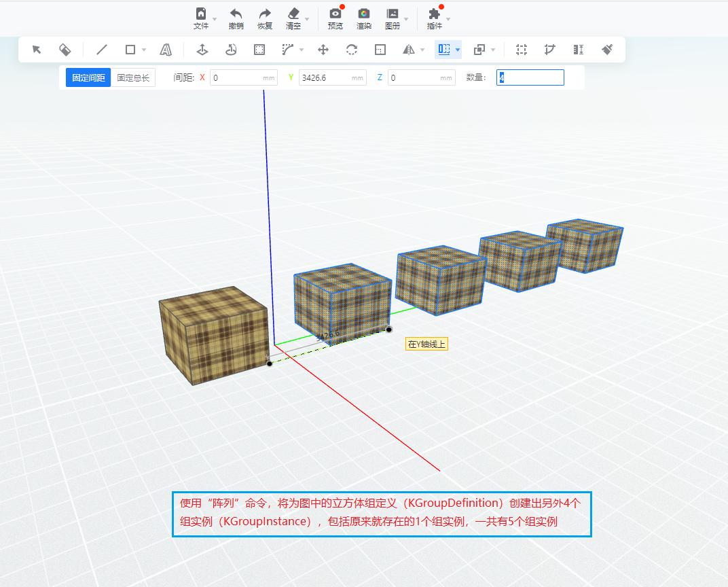Viewport: 728px width, 587px height.
Task: Click the Z spacing input field
Action: [x=422, y=77]
